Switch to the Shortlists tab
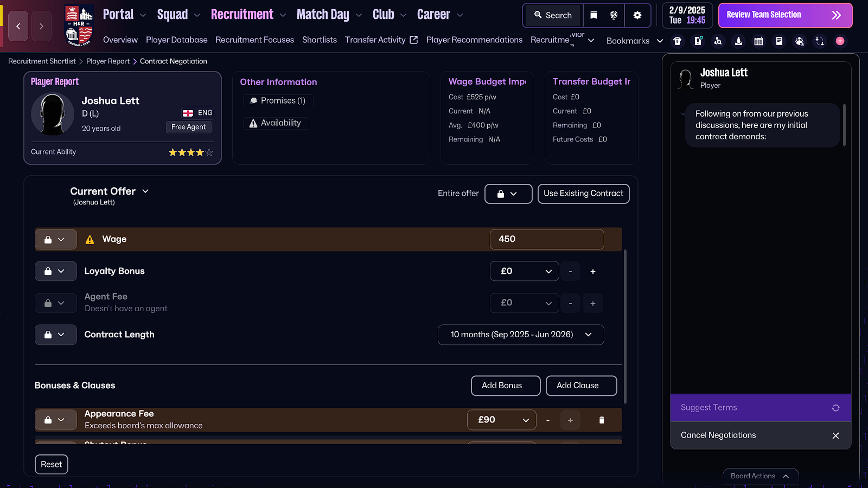The height and width of the screenshot is (488, 868). coord(319,40)
